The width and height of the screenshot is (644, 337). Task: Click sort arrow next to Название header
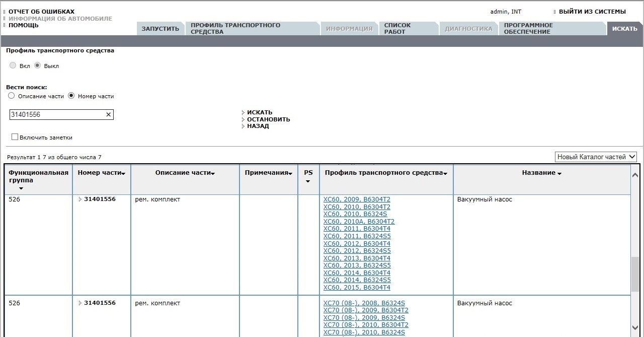[559, 173]
